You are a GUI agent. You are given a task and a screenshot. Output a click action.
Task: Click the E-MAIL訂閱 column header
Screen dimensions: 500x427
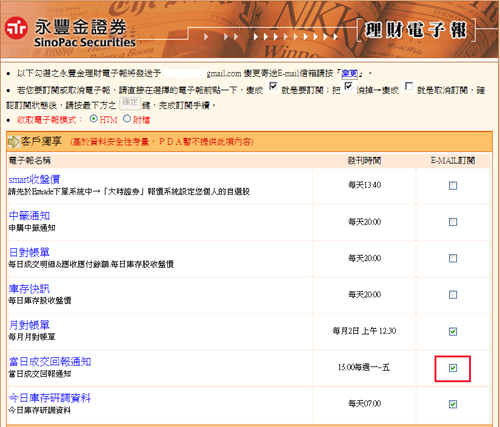pos(453,161)
